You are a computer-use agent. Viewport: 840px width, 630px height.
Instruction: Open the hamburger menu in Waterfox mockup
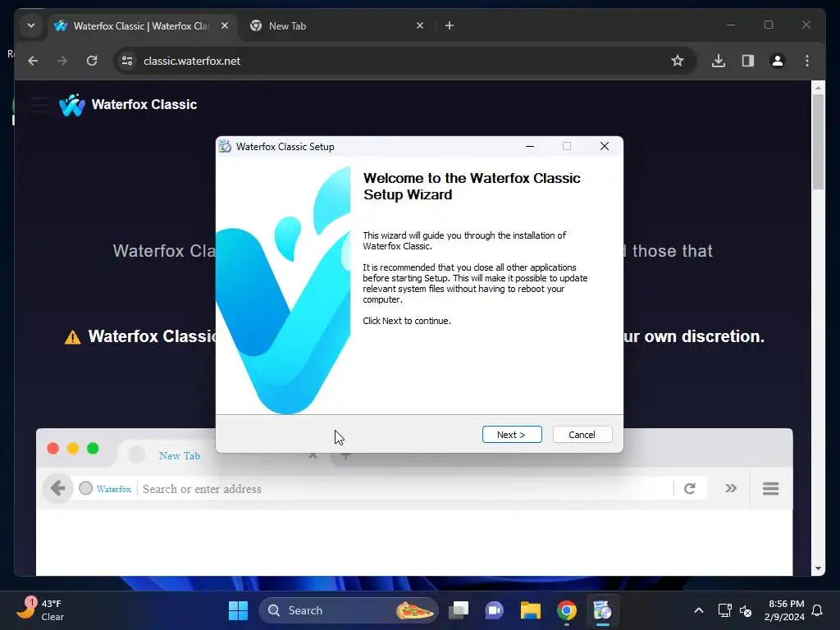770,489
